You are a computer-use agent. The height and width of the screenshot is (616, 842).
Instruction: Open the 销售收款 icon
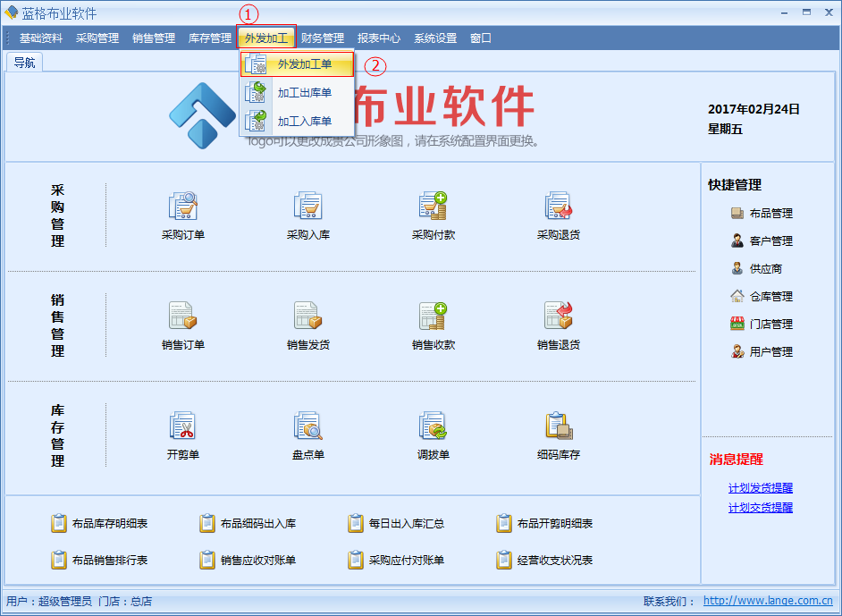[434, 316]
